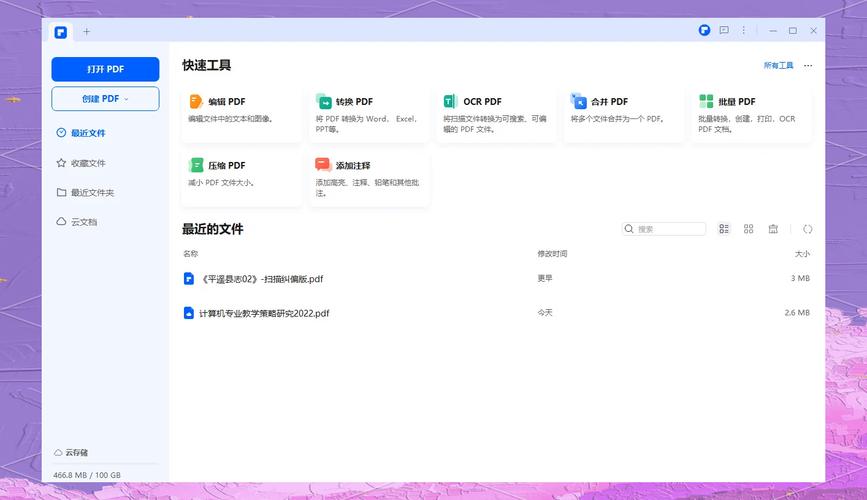Click the 批量 PDF tool icon
This screenshot has height=500, width=867.
tap(706, 101)
